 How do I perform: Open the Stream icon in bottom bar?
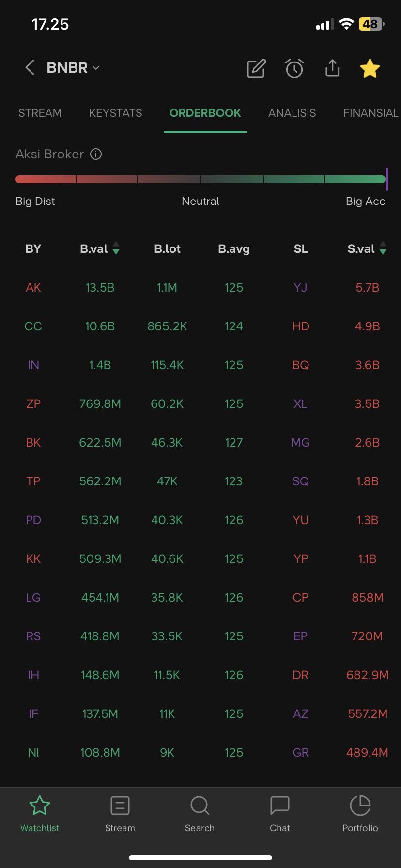coord(120,806)
